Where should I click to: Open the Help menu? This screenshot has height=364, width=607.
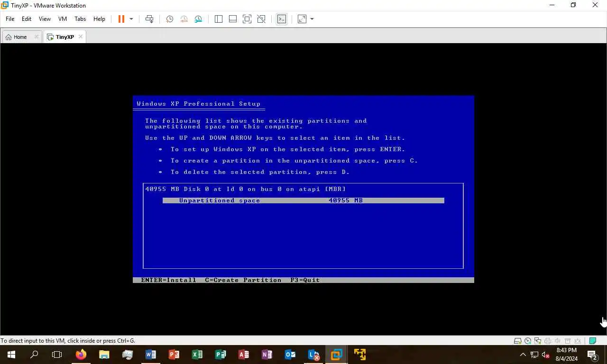point(99,19)
